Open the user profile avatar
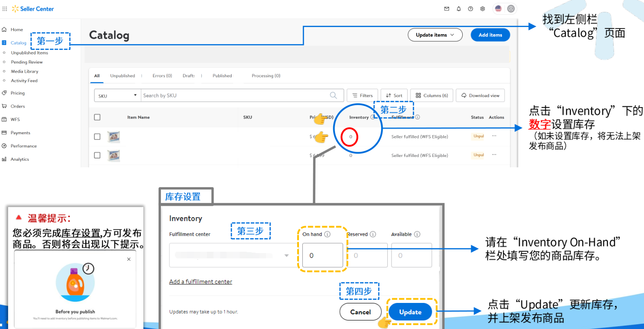Screen dimensions: 644x329 pos(511,9)
